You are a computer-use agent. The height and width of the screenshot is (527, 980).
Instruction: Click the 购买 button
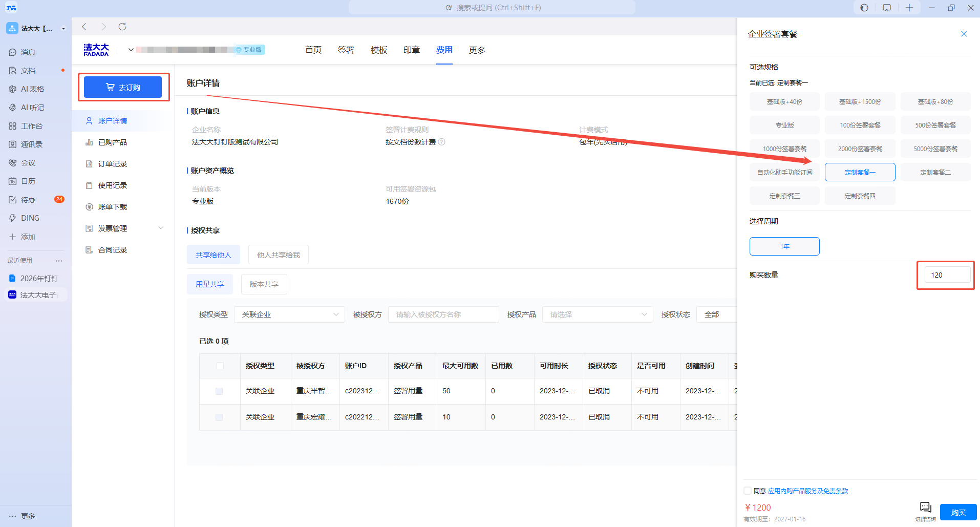(958, 513)
